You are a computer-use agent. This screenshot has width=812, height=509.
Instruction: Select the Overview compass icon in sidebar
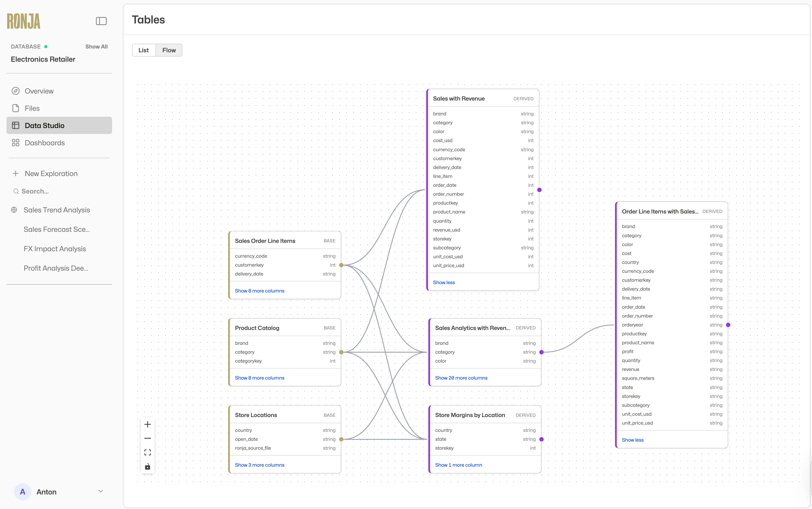[x=16, y=91]
